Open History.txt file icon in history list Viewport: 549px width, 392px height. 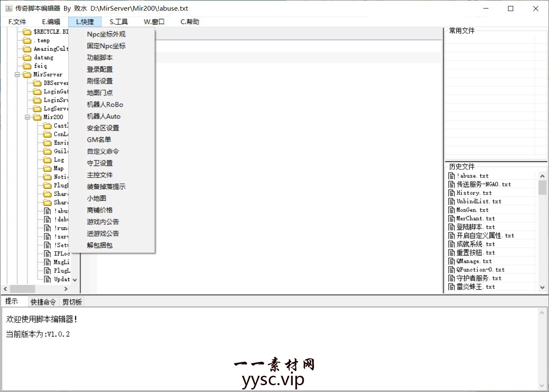(x=452, y=193)
